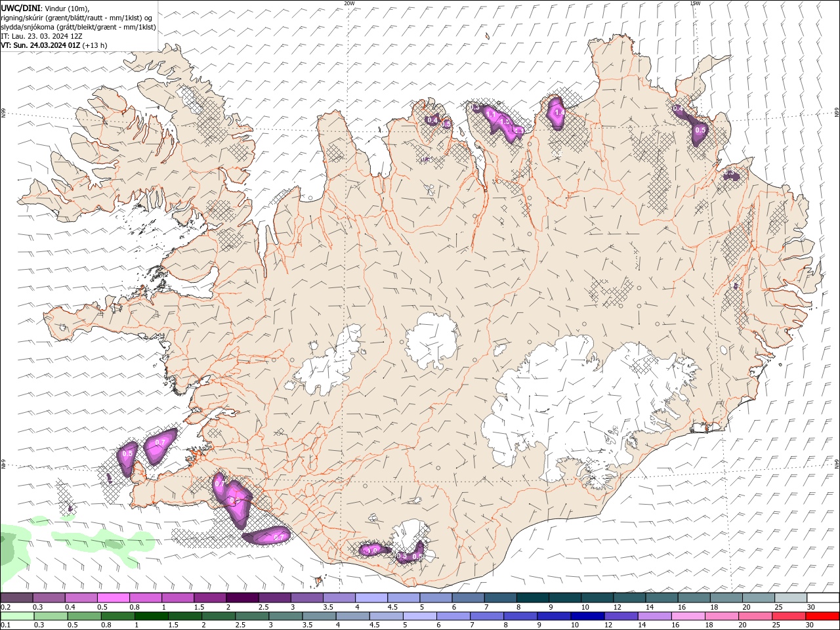Select the 'rigning/skúrir' legend description line
840x630 pixels.
point(77,17)
